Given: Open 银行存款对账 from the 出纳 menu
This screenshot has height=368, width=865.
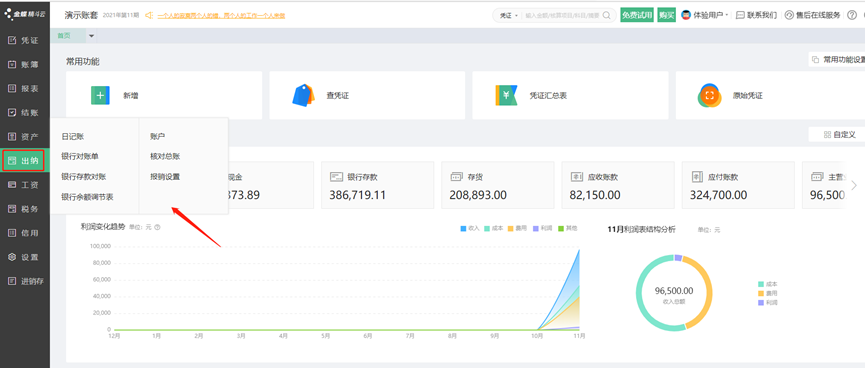Looking at the screenshot, I should (x=83, y=177).
